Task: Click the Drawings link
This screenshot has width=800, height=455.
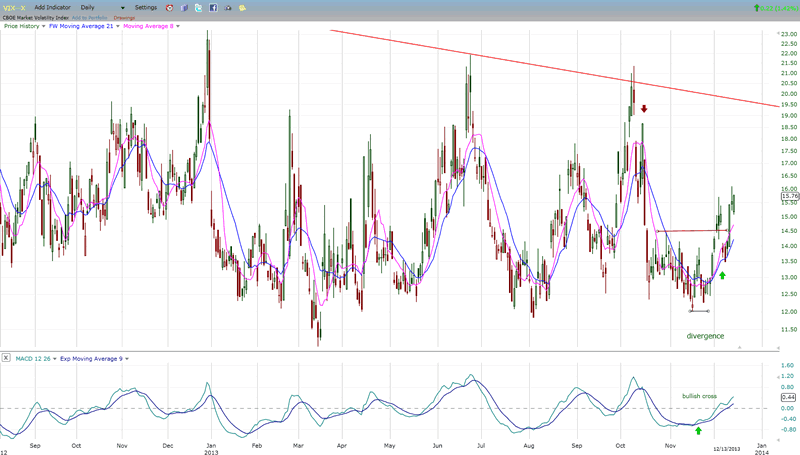Action: pyautogui.click(x=124, y=17)
